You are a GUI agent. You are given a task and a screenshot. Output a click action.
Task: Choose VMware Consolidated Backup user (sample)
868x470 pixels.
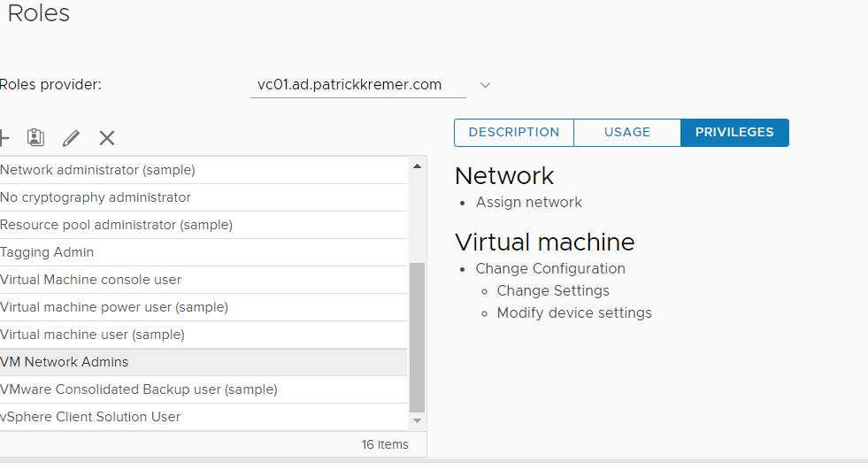(x=139, y=389)
